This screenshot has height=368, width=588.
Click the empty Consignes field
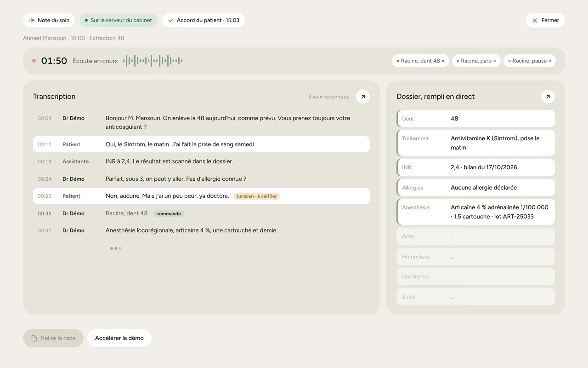475,276
